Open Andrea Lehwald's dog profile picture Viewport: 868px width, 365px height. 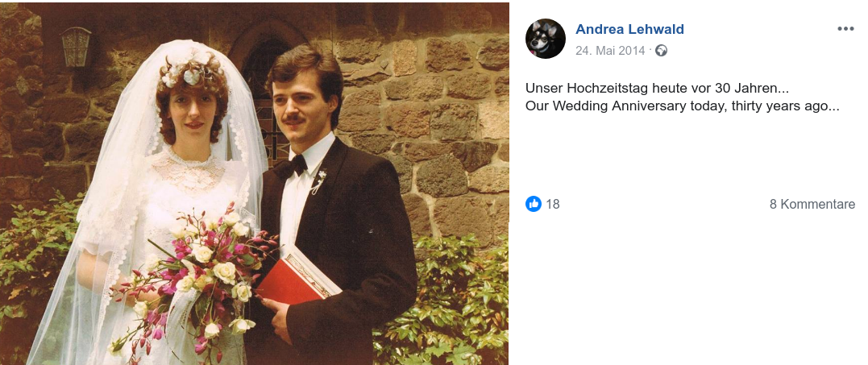(546, 39)
